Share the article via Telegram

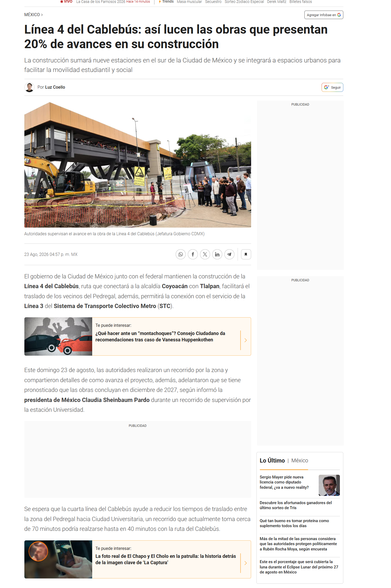click(229, 254)
